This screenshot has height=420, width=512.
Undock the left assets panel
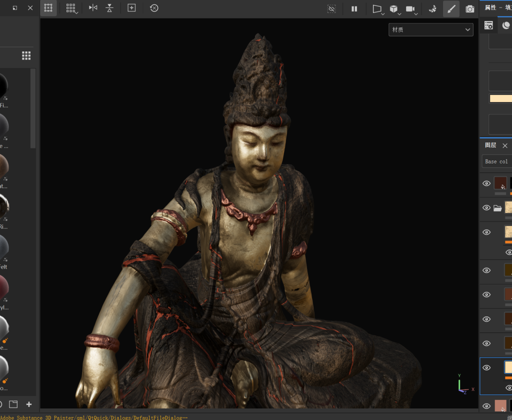click(x=15, y=8)
